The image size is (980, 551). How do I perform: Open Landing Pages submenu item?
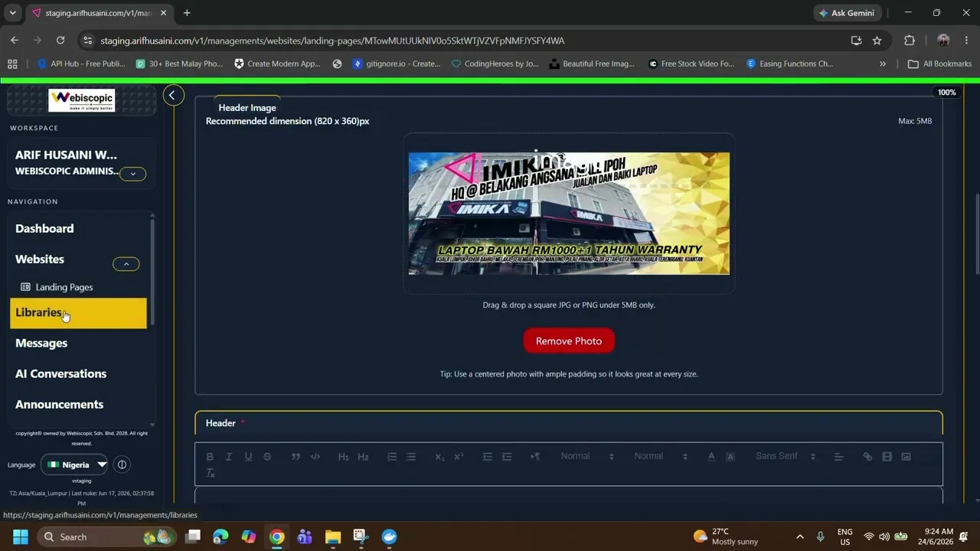tap(64, 287)
